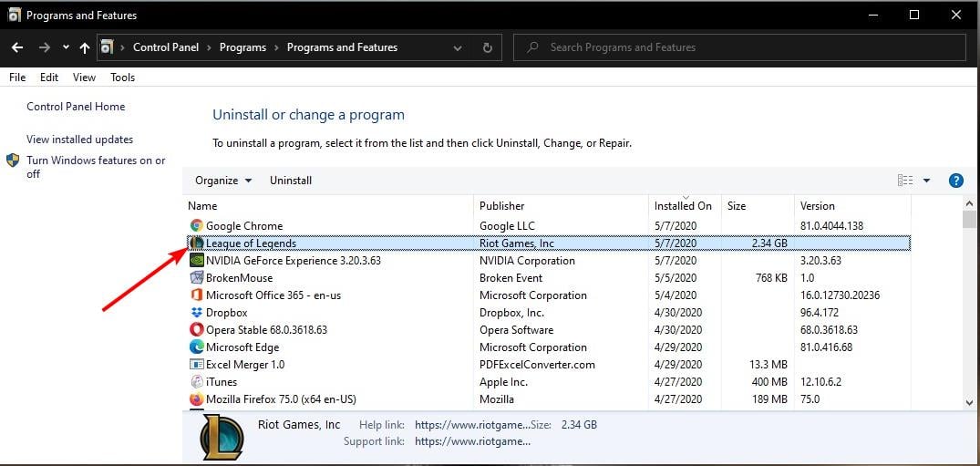
Task: Click the Uninstall button
Action: [x=291, y=181]
